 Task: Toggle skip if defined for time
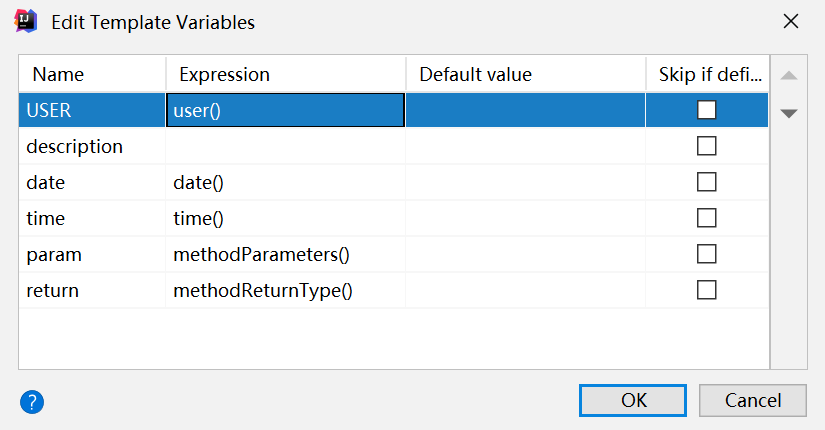(707, 218)
